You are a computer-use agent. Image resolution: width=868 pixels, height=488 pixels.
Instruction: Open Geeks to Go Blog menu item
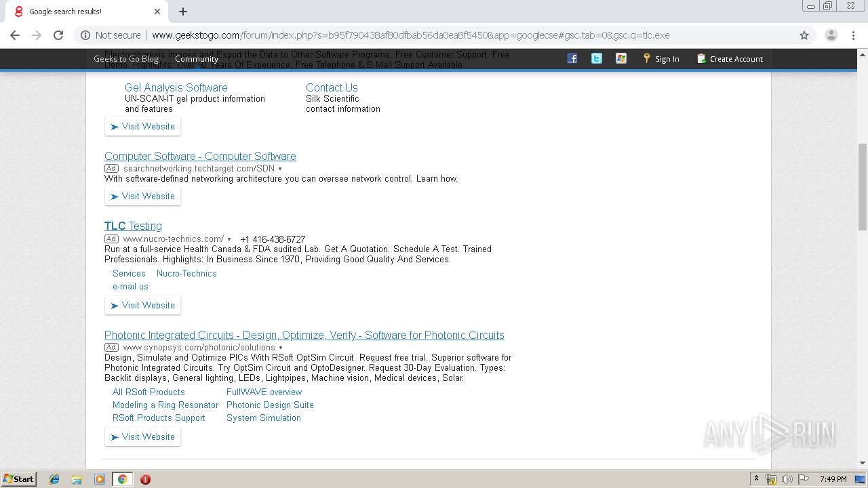pos(126,59)
